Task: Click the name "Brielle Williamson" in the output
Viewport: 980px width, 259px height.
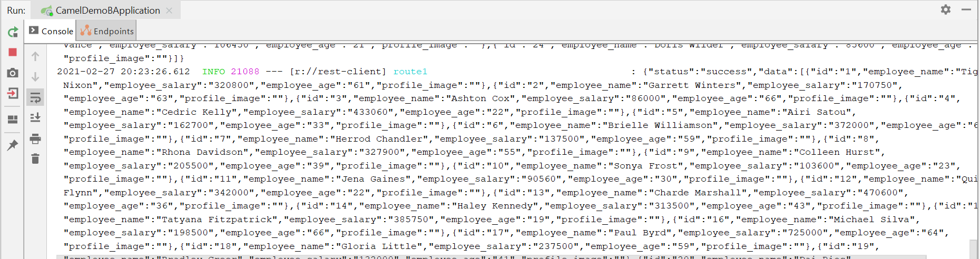Action: (x=660, y=125)
